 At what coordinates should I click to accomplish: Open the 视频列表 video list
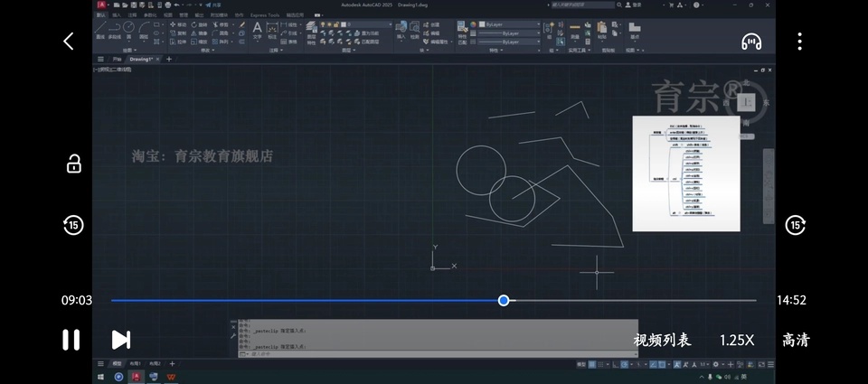(662, 340)
